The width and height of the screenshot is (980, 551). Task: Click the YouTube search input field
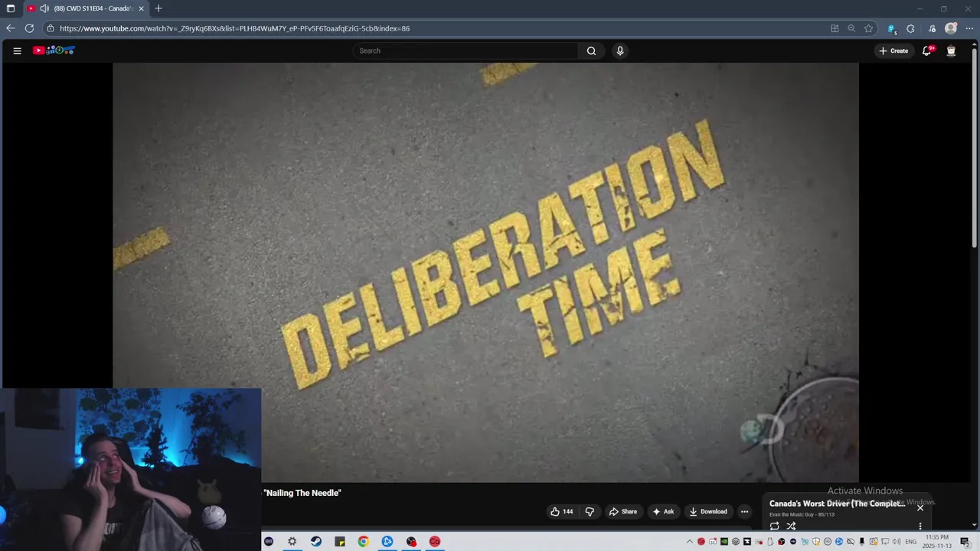tap(465, 51)
